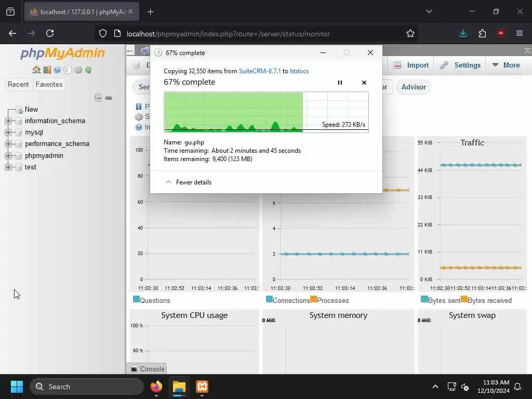Click the SuiteCRM-8.7.1 source link
The image size is (532, 399).
260,71
